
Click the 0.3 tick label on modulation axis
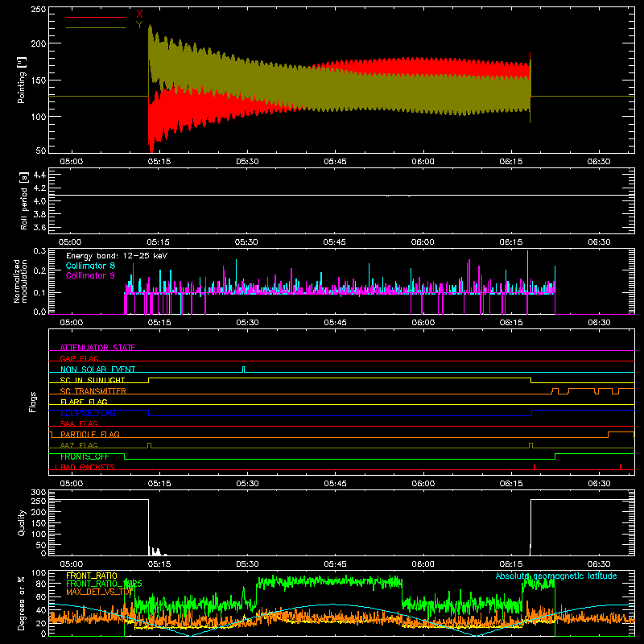(x=39, y=250)
